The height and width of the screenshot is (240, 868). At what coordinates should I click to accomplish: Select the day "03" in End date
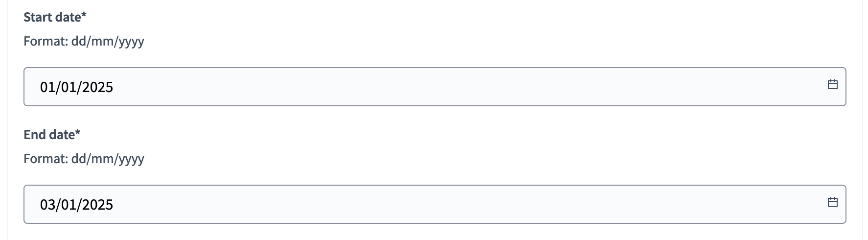(x=47, y=205)
